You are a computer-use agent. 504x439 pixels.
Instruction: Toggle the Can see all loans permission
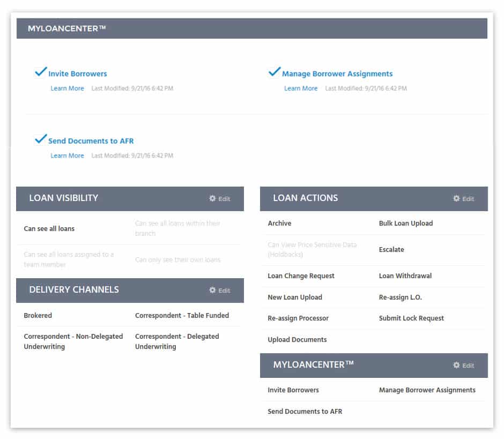point(50,228)
